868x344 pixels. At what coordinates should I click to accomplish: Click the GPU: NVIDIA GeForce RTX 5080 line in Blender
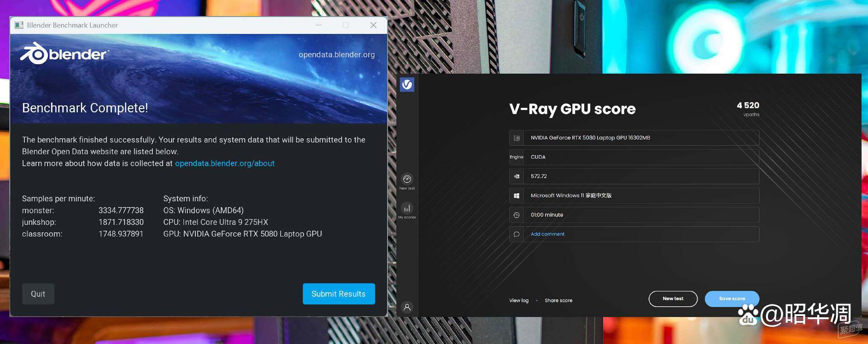(x=243, y=234)
